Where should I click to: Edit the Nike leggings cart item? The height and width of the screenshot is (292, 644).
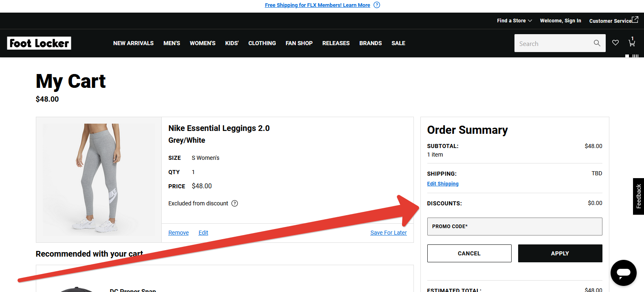tap(203, 233)
